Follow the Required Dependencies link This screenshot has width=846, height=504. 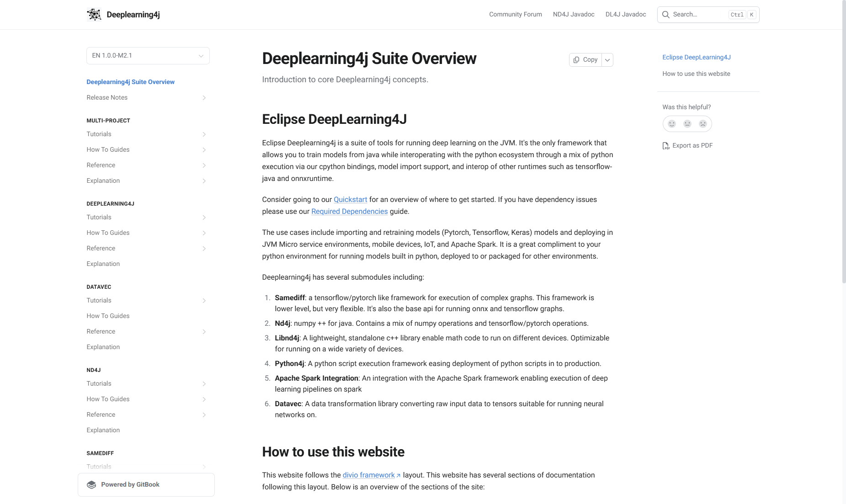(x=350, y=212)
